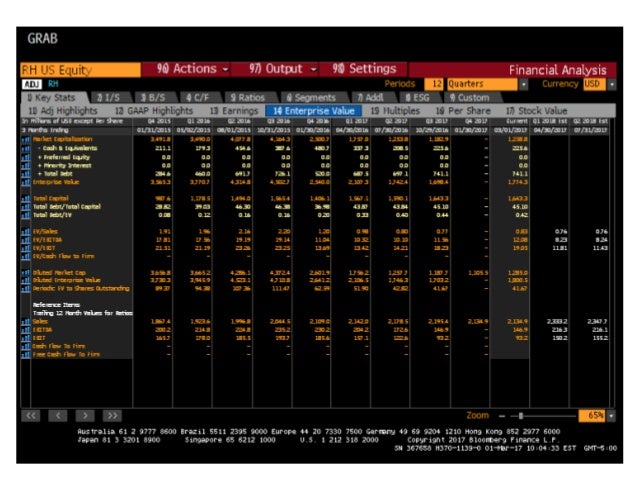Jump to last periods with double-right arrow
Viewport: 638px width, 479px height.
click(x=112, y=416)
